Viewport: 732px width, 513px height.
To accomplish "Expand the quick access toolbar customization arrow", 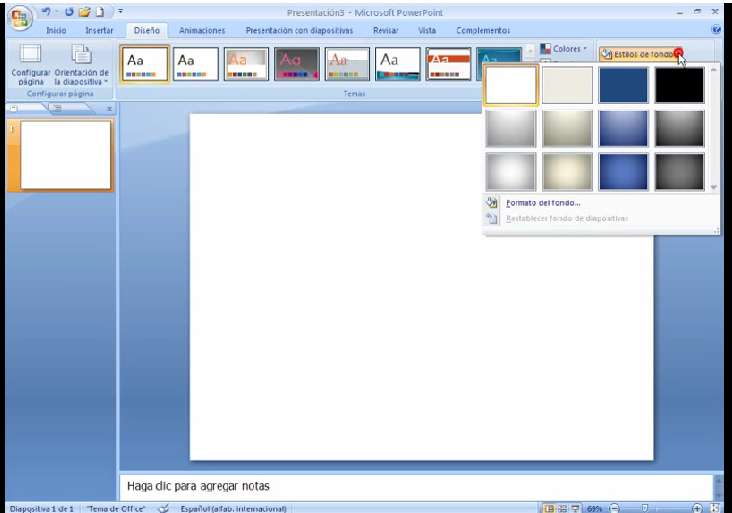I will (120, 11).
